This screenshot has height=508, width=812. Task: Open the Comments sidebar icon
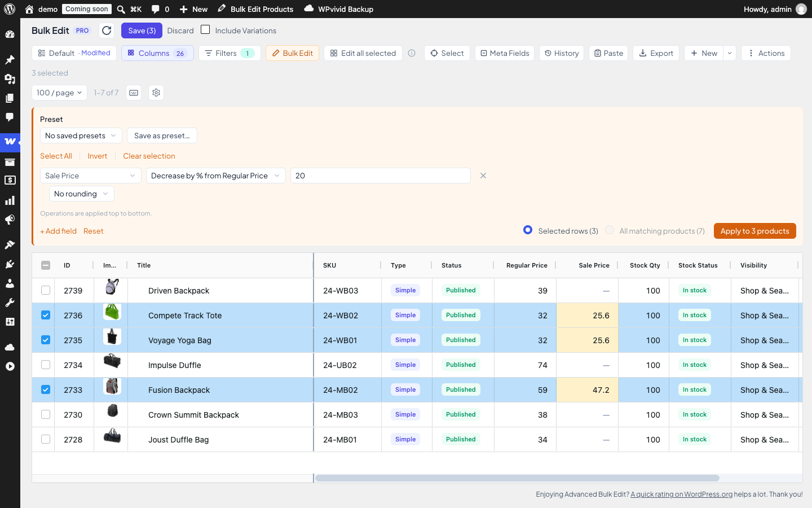10,117
